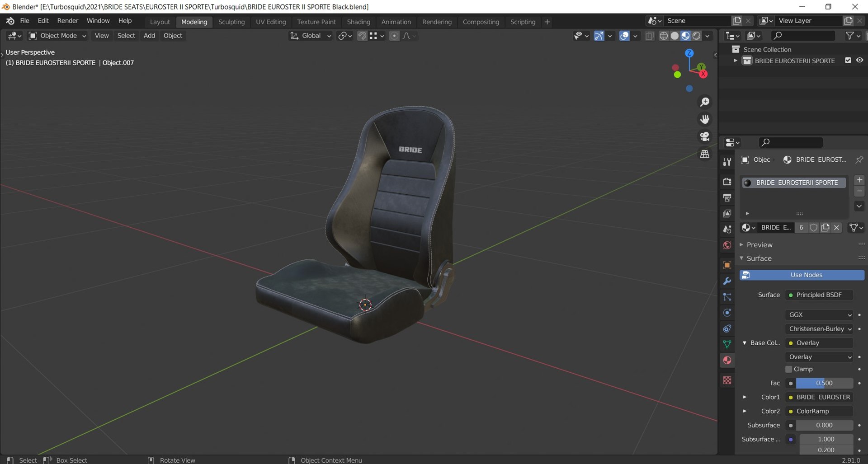The image size is (868, 464).
Task: Open the Modifier properties wrench tab
Action: 727,281
